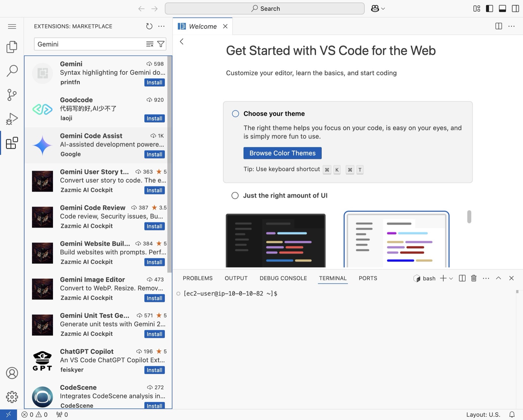
Task: Select the Choose your theme step radio
Action: point(235,114)
